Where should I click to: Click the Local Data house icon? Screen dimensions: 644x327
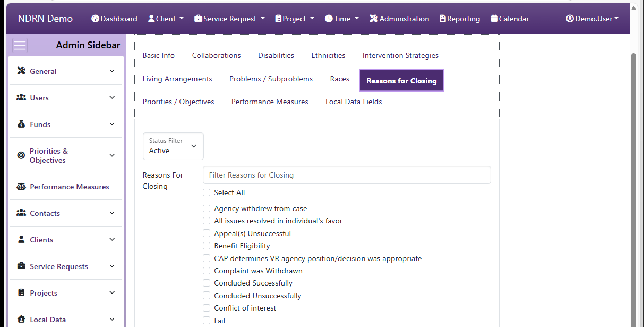coord(21,319)
